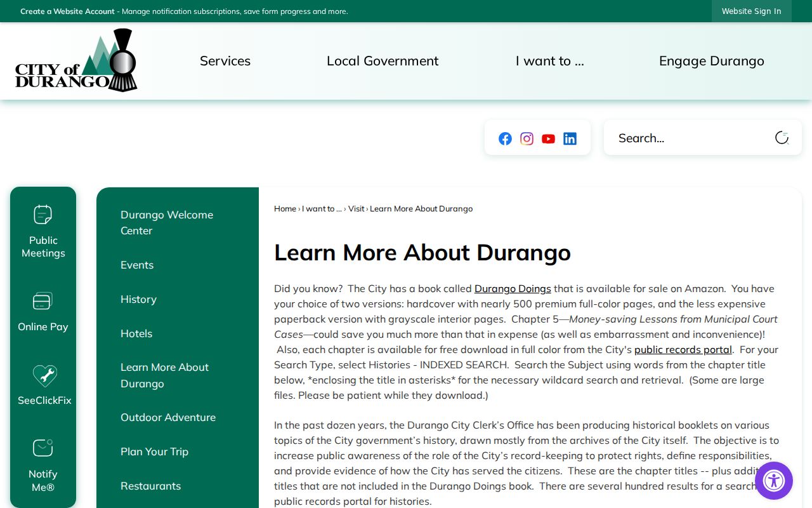Open Events in the sidebar
The width and height of the screenshot is (812, 508).
(x=137, y=265)
